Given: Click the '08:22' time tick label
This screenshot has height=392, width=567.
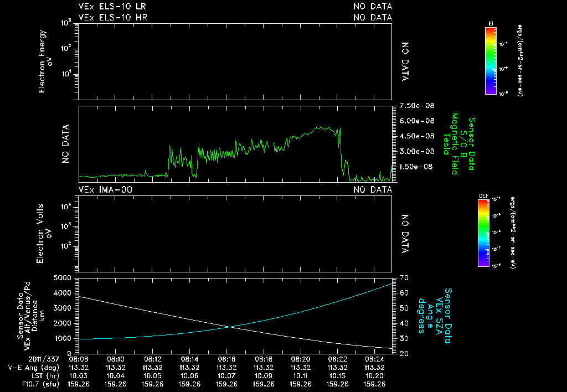Looking at the screenshot, I should (337, 359).
